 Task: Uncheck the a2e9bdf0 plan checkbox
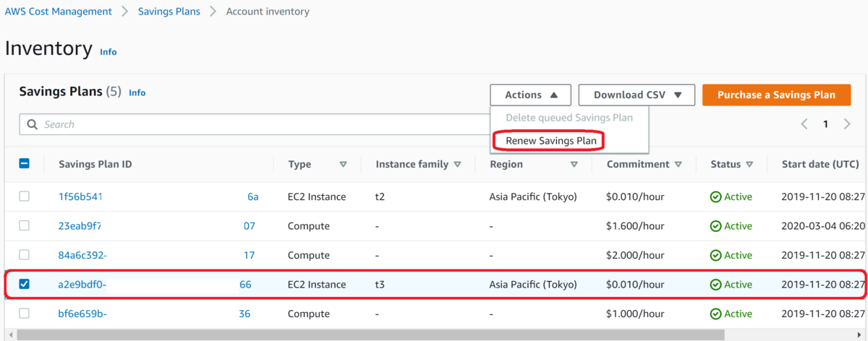tap(24, 285)
